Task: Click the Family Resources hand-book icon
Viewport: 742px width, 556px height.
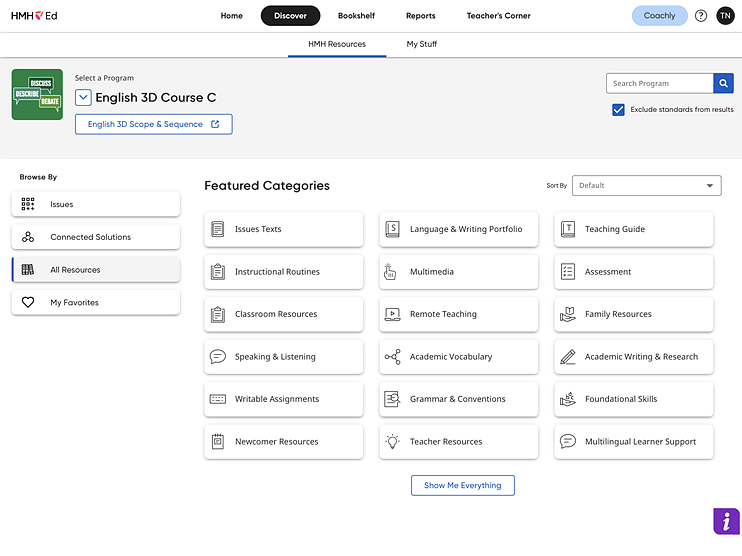Action: [567, 314]
